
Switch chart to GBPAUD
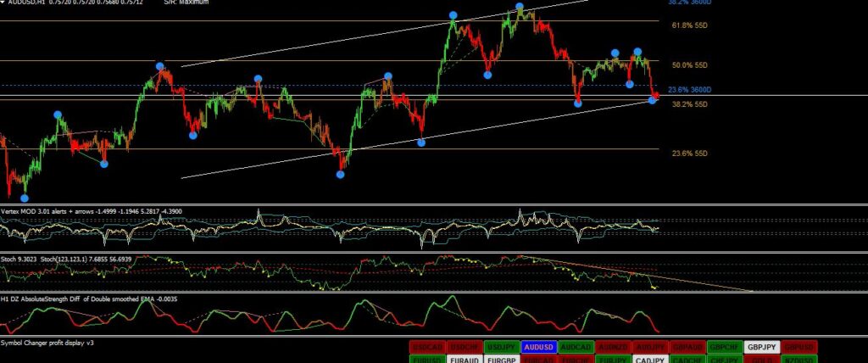[x=688, y=348]
